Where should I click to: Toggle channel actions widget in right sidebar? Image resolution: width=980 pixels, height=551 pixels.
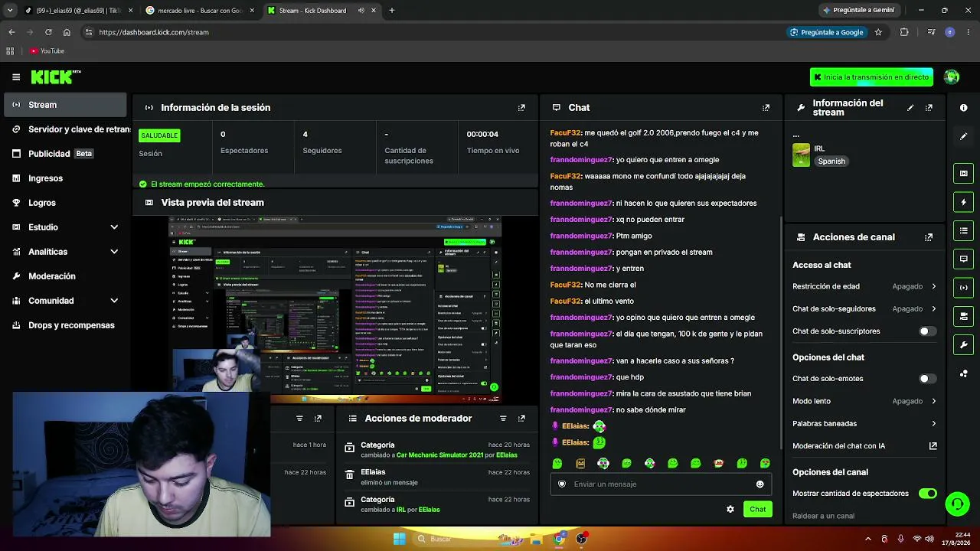coord(963,316)
